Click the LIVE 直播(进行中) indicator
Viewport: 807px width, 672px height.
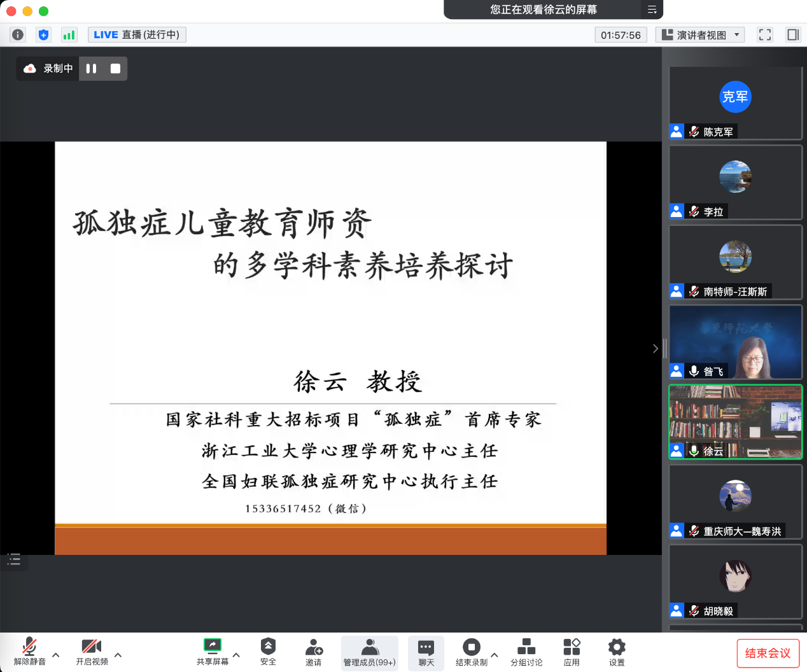[x=137, y=35]
